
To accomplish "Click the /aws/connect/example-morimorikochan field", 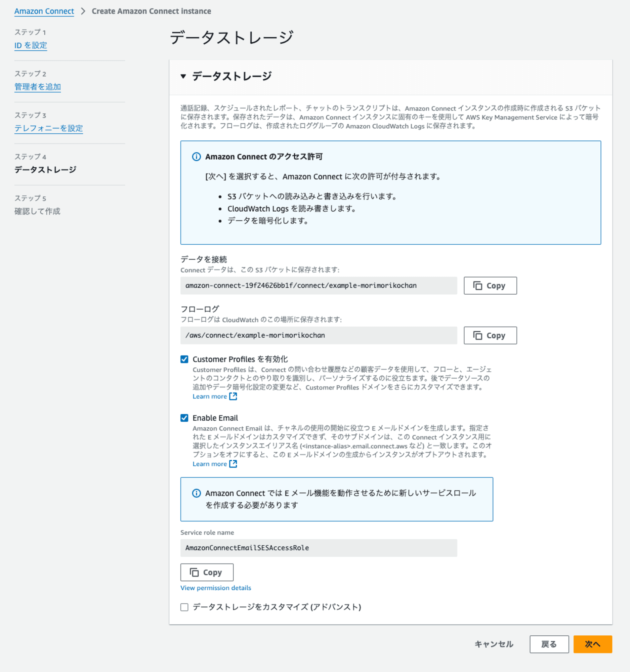I will (x=319, y=335).
